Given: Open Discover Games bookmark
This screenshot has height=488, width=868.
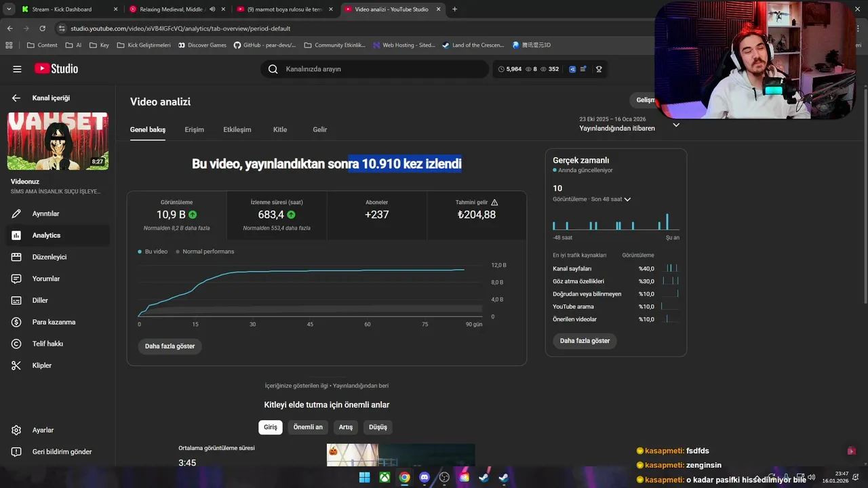Looking at the screenshot, I should (202, 45).
